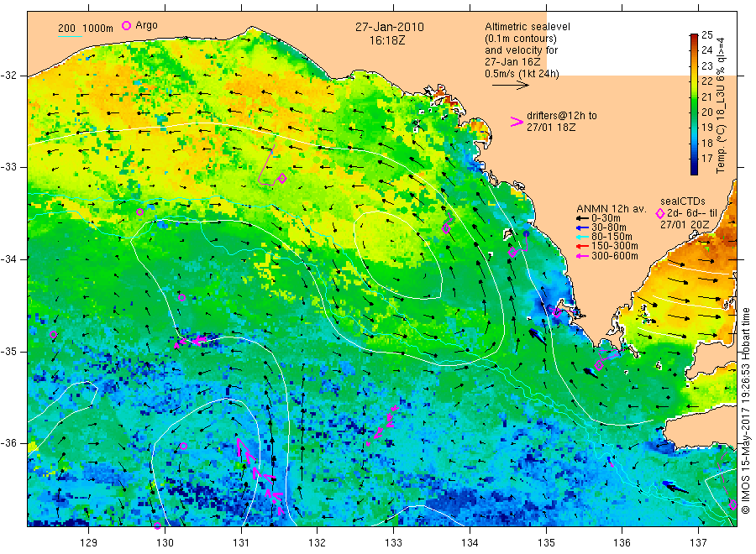Click the '16:18Z' time label

[387, 40]
